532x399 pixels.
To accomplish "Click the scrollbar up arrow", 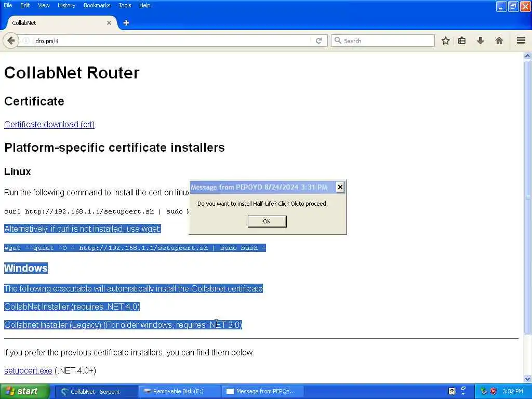I will (x=527, y=56).
